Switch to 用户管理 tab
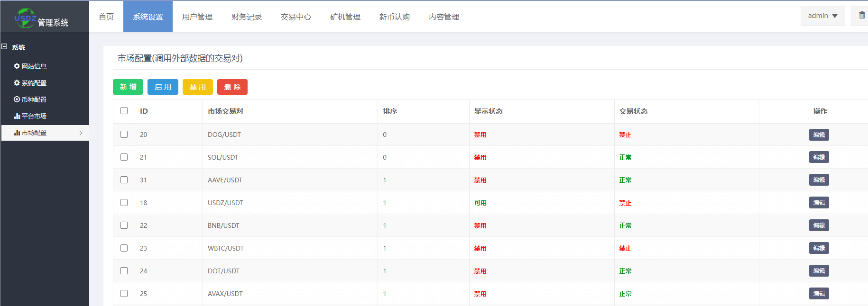Screen dimensions: 868x306 click(197, 17)
